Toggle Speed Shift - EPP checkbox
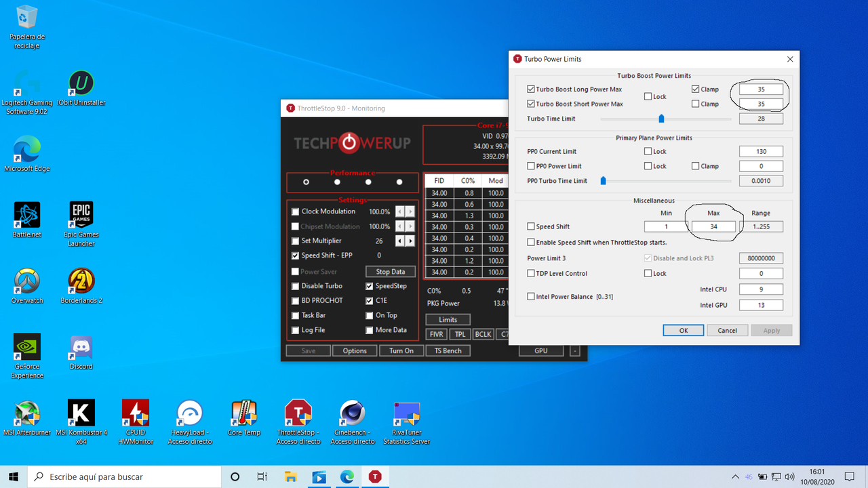 coord(295,256)
